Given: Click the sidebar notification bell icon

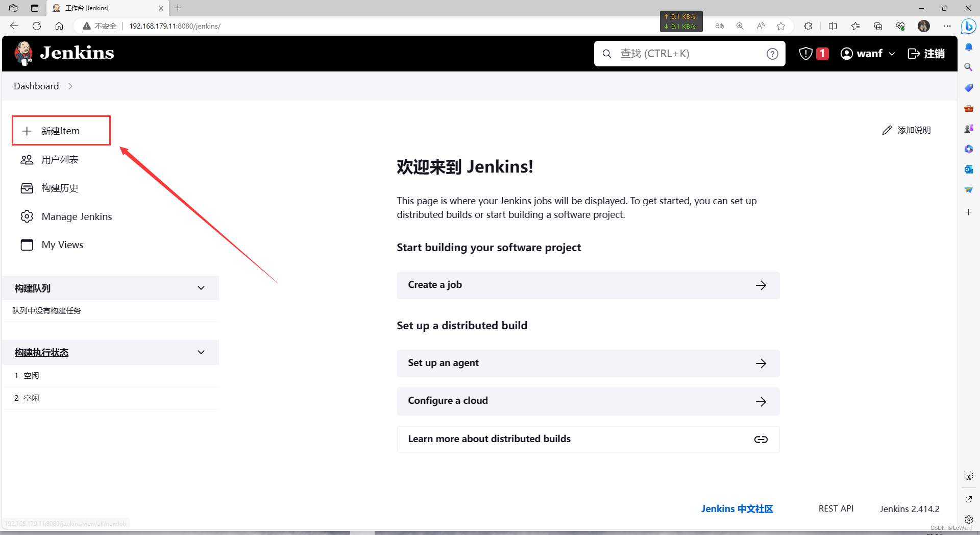Looking at the screenshot, I should click(969, 47).
